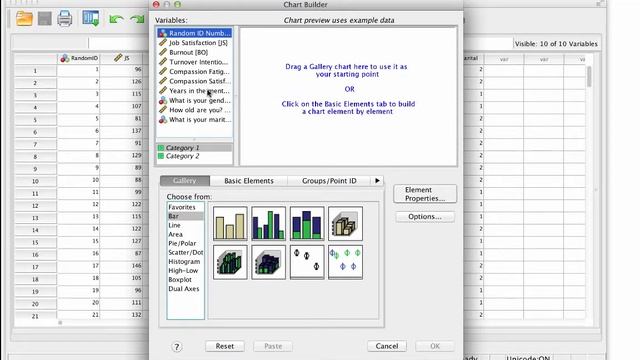Screen dimensions: 640x360
Task: Click JS cell with value 137
Action: click(x=121, y=131)
